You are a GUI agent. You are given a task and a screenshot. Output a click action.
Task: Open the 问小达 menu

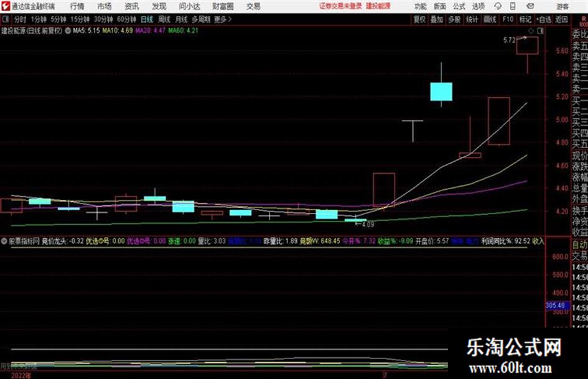(x=189, y=6)
